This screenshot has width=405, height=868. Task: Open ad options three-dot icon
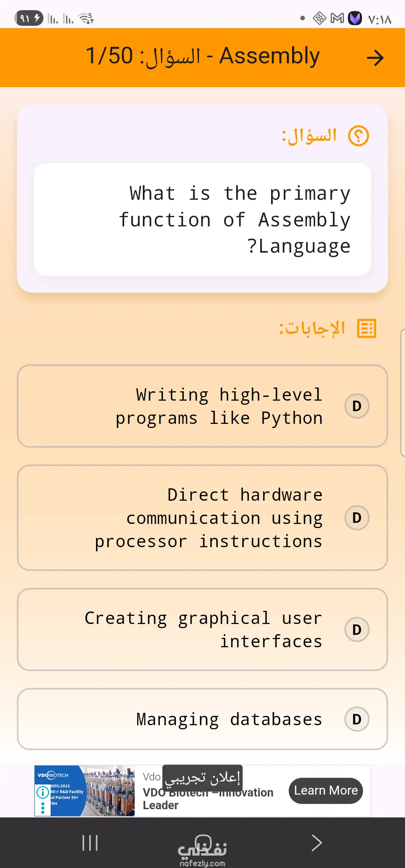42,808
